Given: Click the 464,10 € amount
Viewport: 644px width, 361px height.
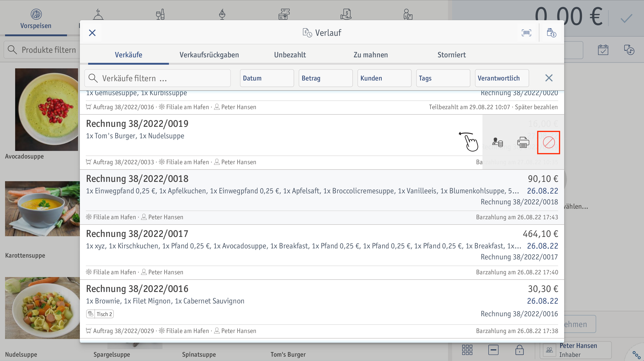Looking at the screenshot, I should tap(540, 234).
